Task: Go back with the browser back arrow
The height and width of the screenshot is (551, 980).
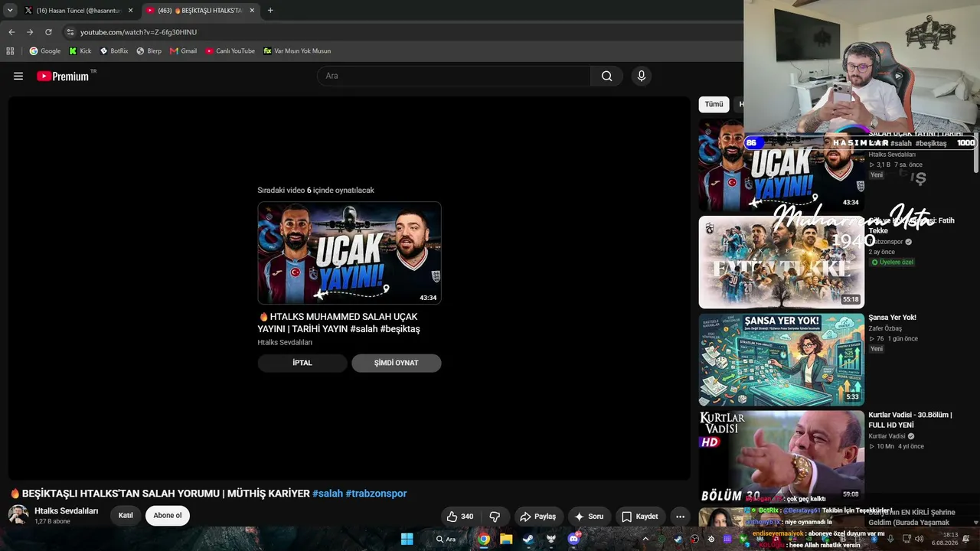Action: pos(11,32)
